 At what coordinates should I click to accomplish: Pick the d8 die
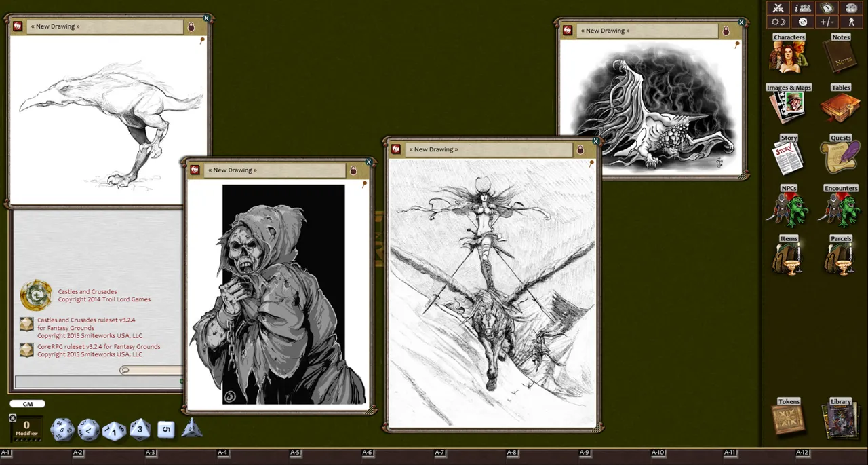[140, 429]
